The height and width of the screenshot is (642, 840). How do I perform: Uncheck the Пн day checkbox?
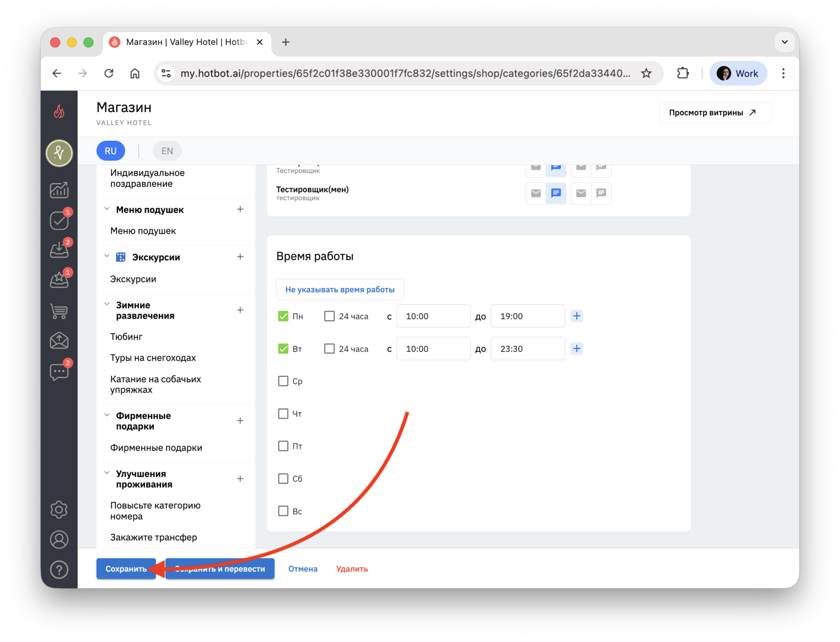pos(283,316)
